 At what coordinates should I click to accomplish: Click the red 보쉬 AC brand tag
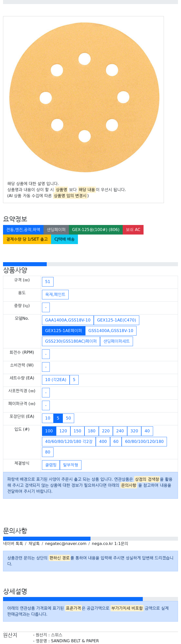[x=133, y=230]
